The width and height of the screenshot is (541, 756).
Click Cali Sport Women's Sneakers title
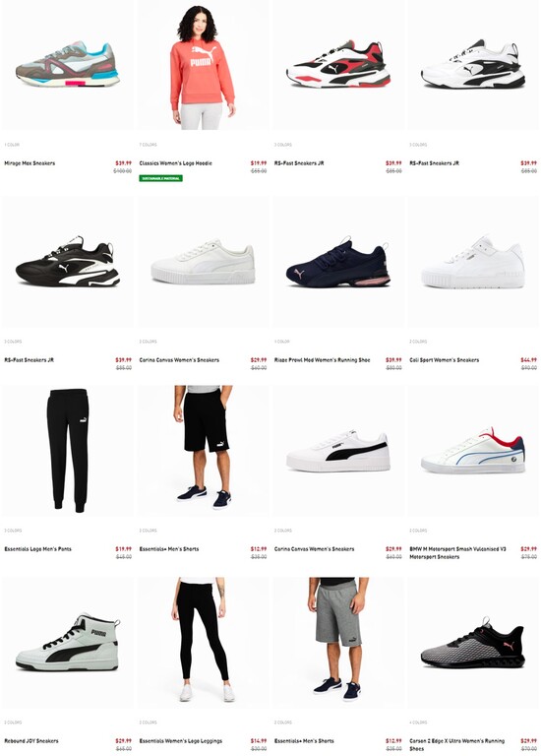(445, 360)
